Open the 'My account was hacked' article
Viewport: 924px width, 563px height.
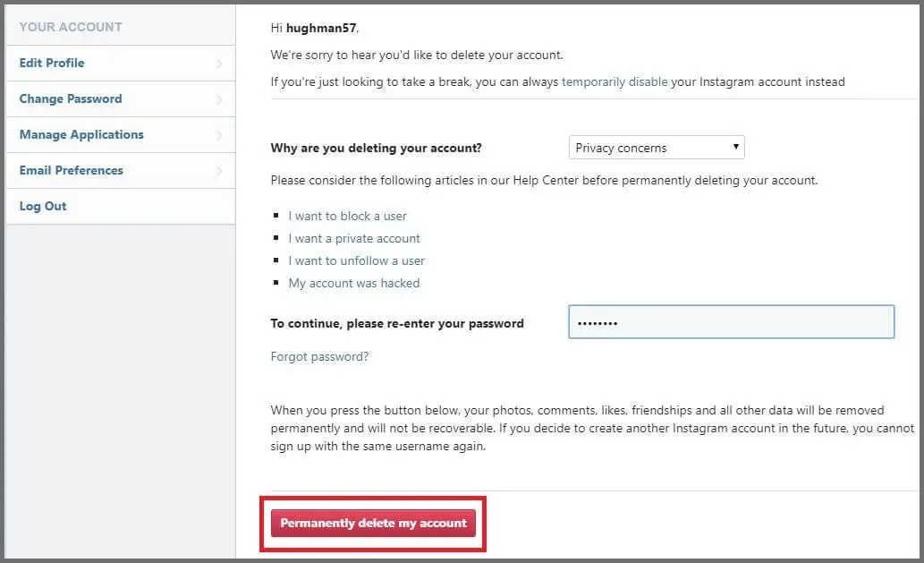[353, 283]
